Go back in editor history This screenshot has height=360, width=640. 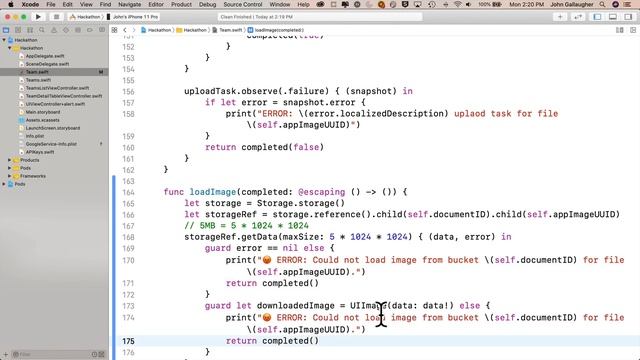[125, 30]
